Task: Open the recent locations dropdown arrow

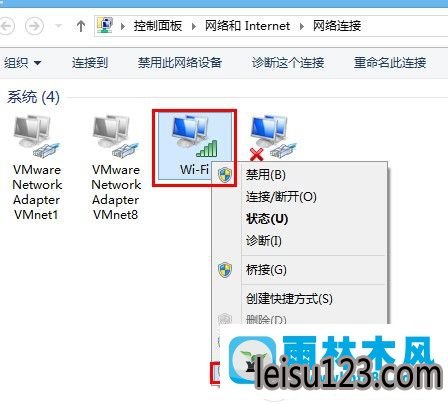Action: click(58, 26)
